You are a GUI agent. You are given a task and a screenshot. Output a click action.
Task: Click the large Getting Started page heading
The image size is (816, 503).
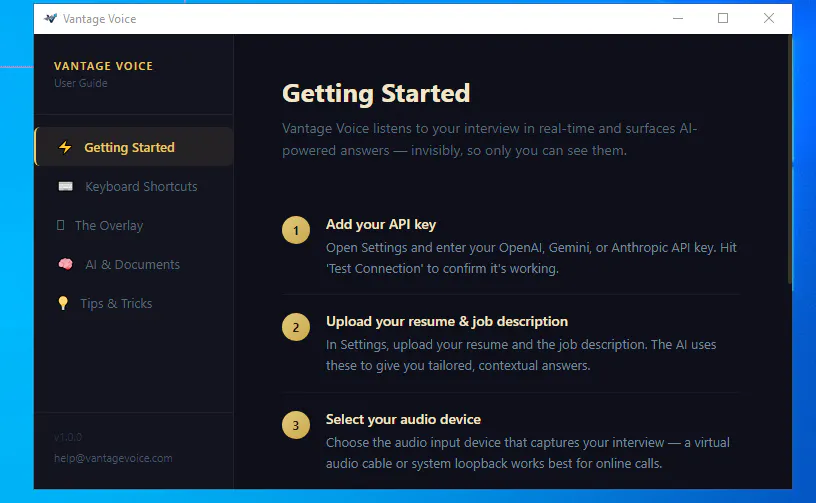pyautogui.click(x=376, y=94)
